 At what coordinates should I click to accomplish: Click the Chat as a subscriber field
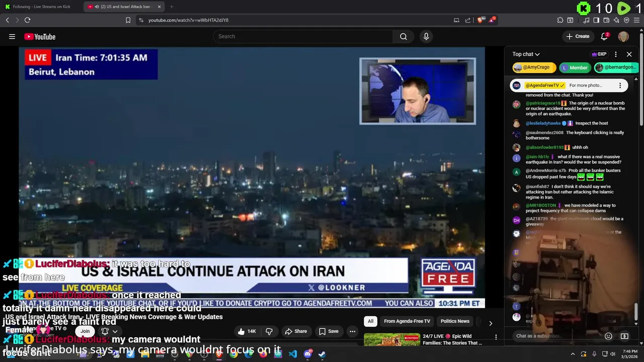tap(556, 336)
